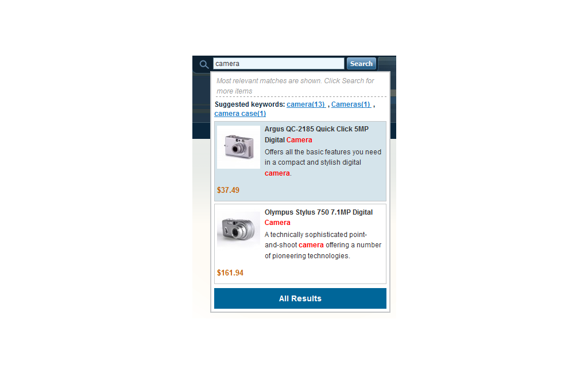Click the red 'Camera' word in the Olympus title
This screenshot has height=373, width=588.
point(277,223)
